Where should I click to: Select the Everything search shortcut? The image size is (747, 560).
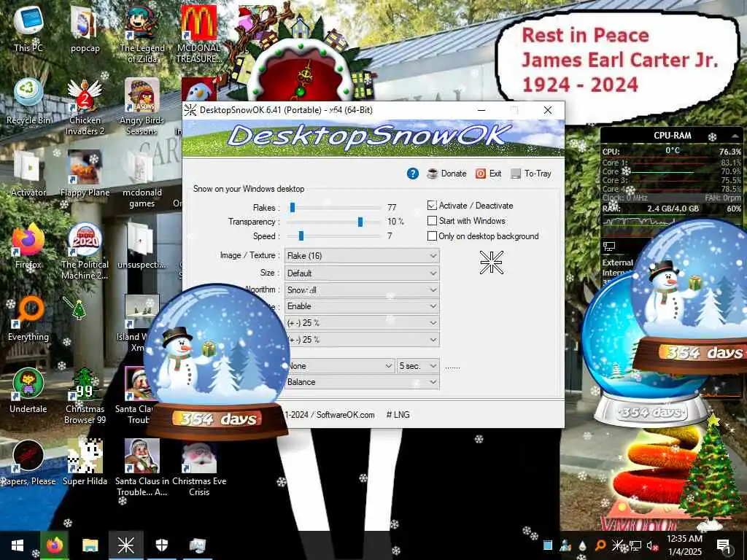coord(28,318)
